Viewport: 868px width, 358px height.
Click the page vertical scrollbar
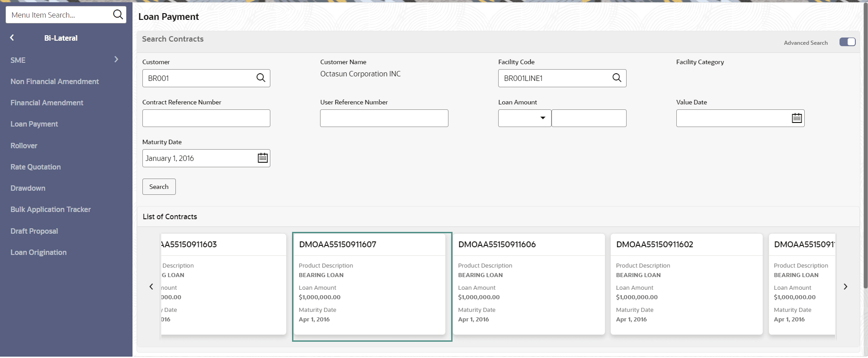(x=865, y=145)
